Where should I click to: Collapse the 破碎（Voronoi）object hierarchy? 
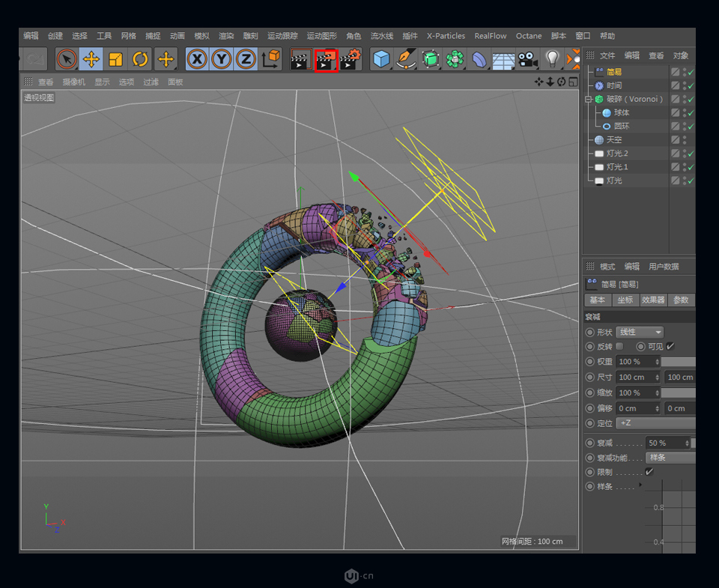[x=589, y=99]
